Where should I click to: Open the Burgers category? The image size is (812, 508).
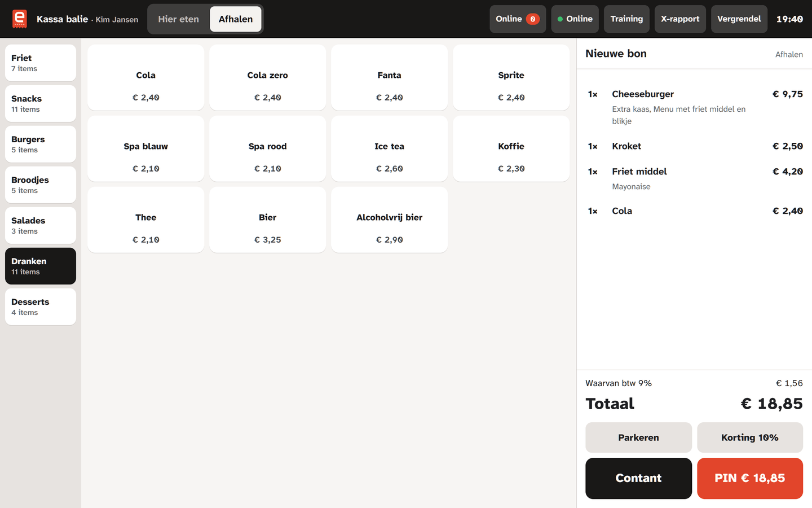41,144
